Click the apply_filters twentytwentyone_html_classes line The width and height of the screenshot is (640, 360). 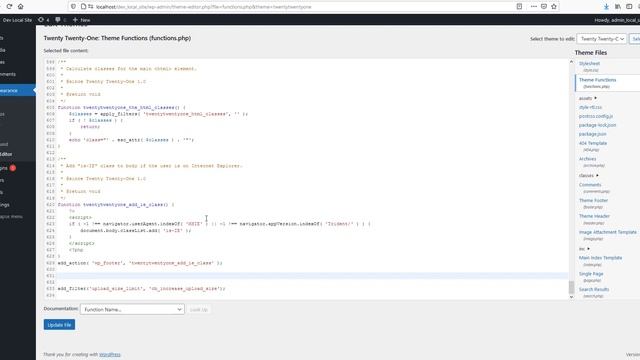click(x=158, y=114)
